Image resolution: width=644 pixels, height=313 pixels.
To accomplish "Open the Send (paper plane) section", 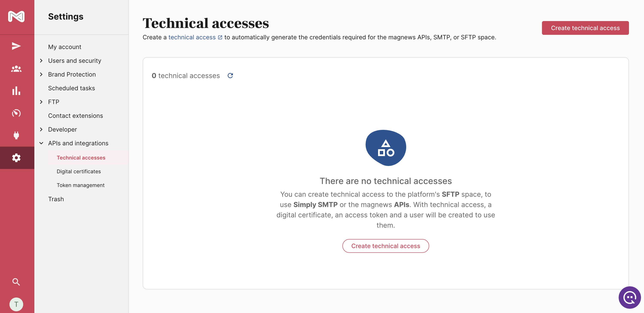I will (x=16, y=46).
